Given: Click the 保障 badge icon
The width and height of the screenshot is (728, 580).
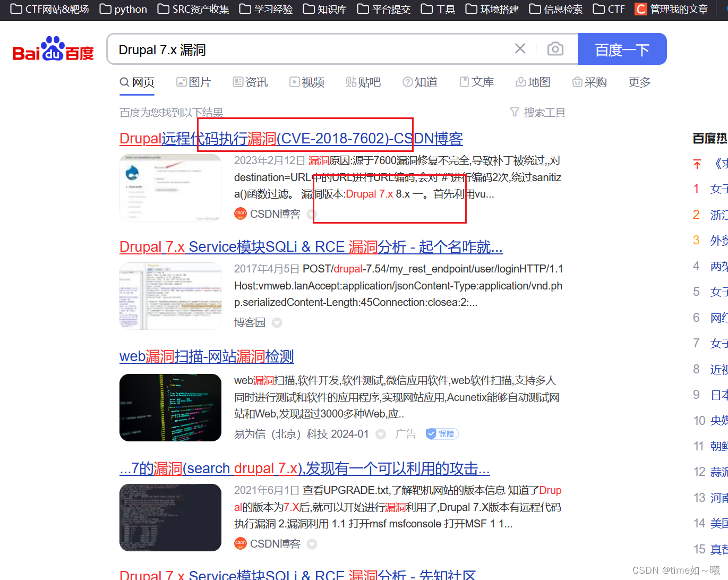Looking at the screenshot, I should [x=442, y=434].
